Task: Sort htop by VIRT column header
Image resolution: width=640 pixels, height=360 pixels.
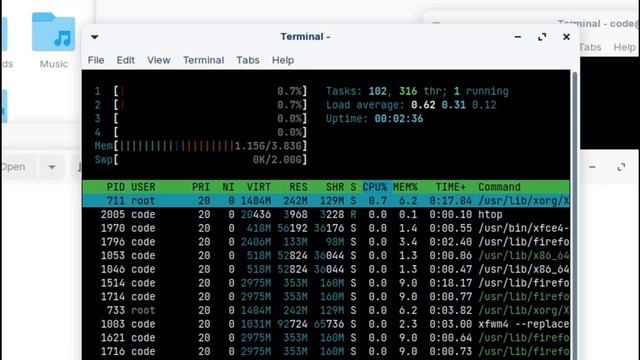Action: pyautogui.click(x=258, y=187)
